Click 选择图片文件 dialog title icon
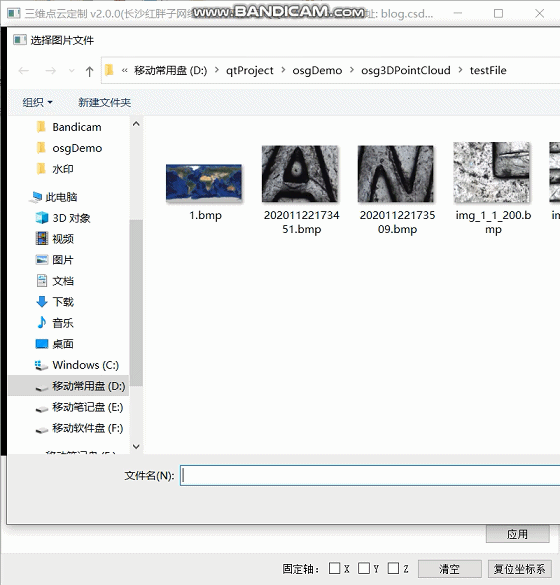 pyautogui.click(x=20, y=40)
